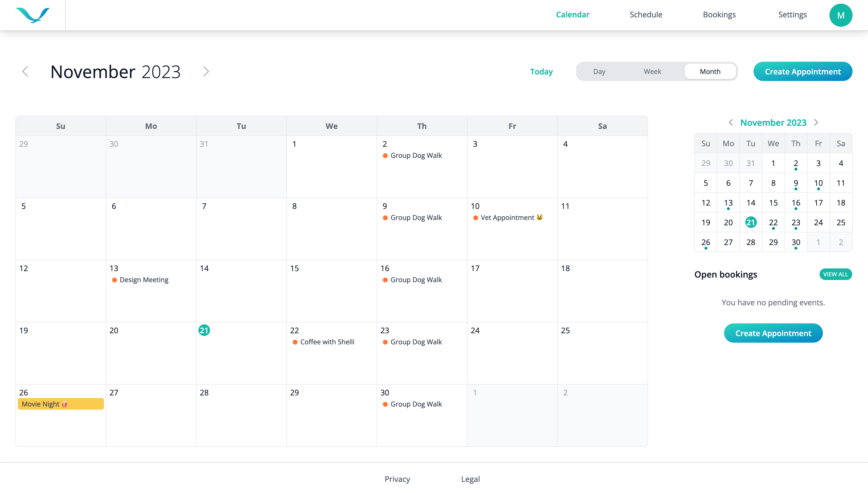Switch to Week view

tap(652, 72)
